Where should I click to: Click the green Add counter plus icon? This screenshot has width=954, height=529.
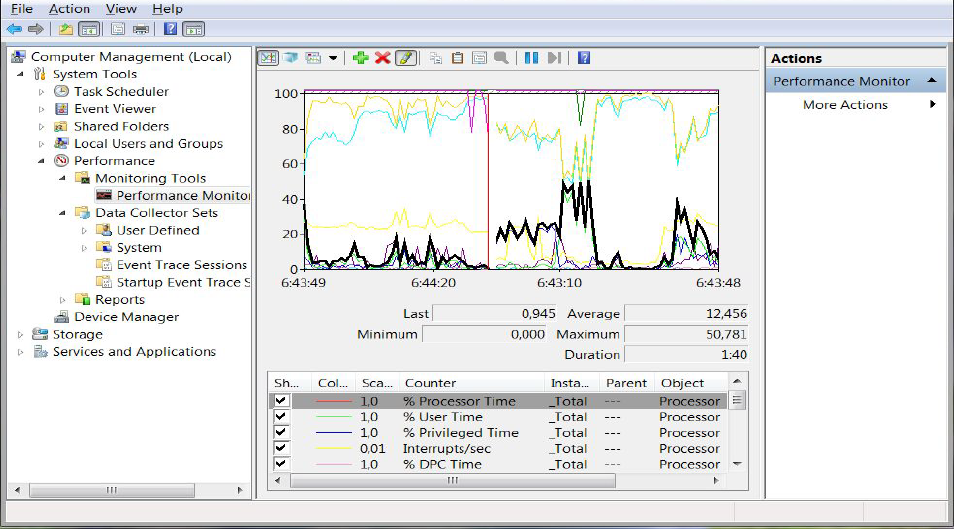[361, 58]
